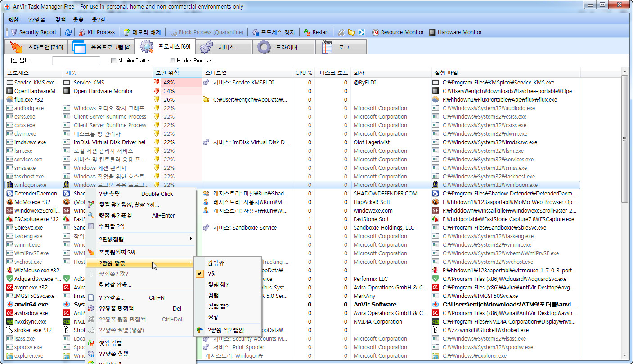
Task: Click the umbrella icon in the submenu
Action: [200, 330]
